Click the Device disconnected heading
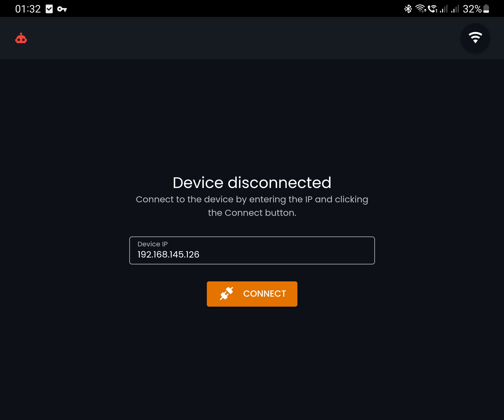504x420 pixels. [x=252, y=183]
